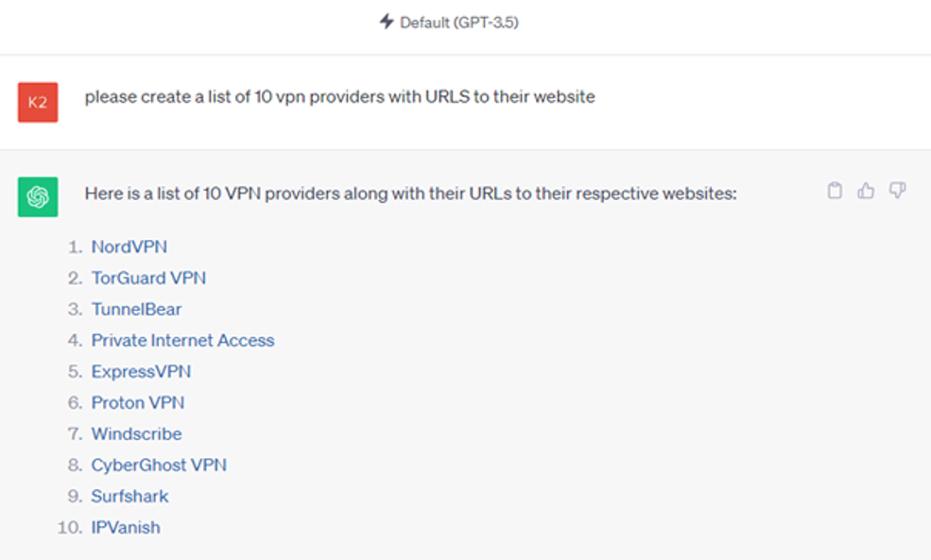Click the user's VPN question text
The image size is (931, 560).
pos(341,96)
